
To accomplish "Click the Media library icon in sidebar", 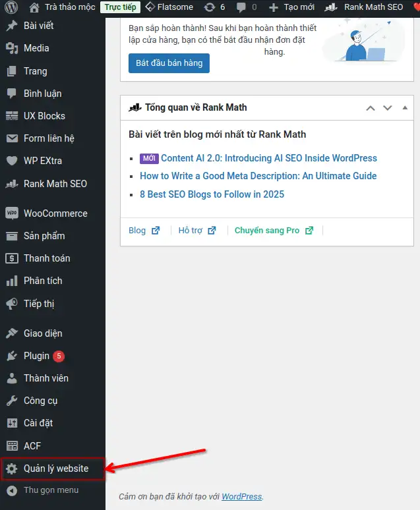I will [12, 48].
